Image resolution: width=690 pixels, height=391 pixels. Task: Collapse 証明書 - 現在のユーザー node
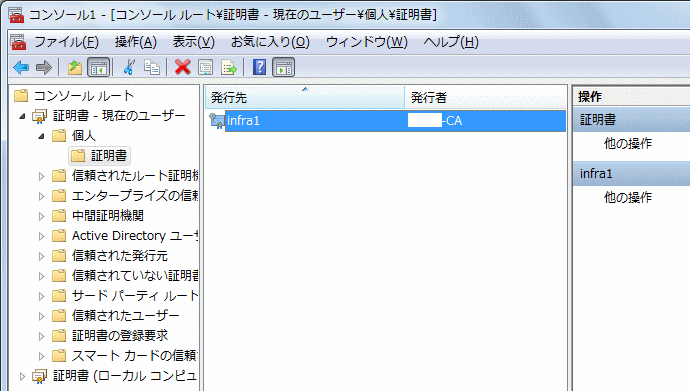click(22, 117)
